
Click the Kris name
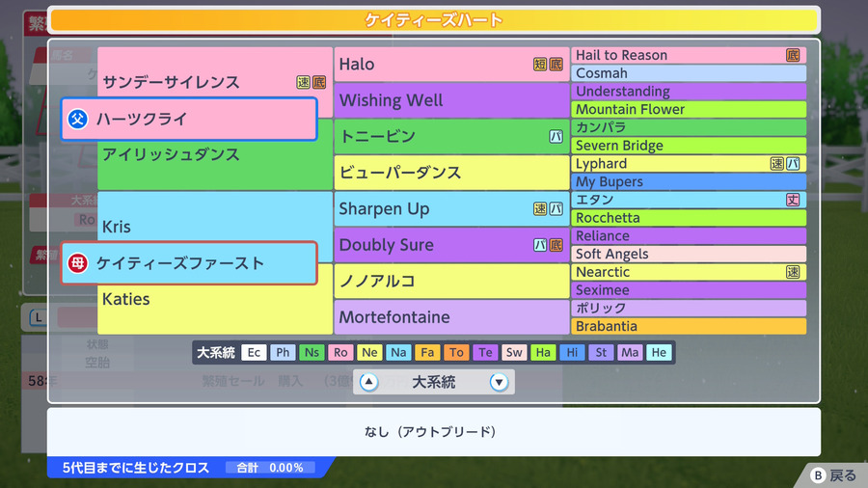point(117,227)
